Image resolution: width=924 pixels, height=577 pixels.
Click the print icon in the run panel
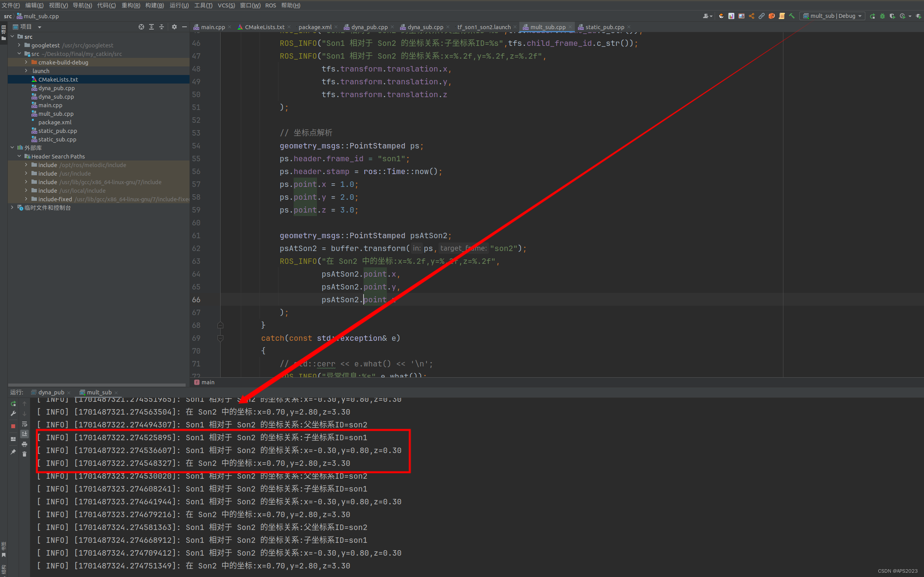tap(24, 444)
